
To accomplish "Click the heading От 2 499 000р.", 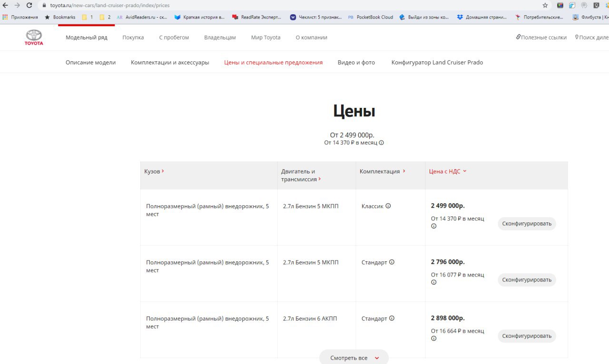I will click(352, 135).
